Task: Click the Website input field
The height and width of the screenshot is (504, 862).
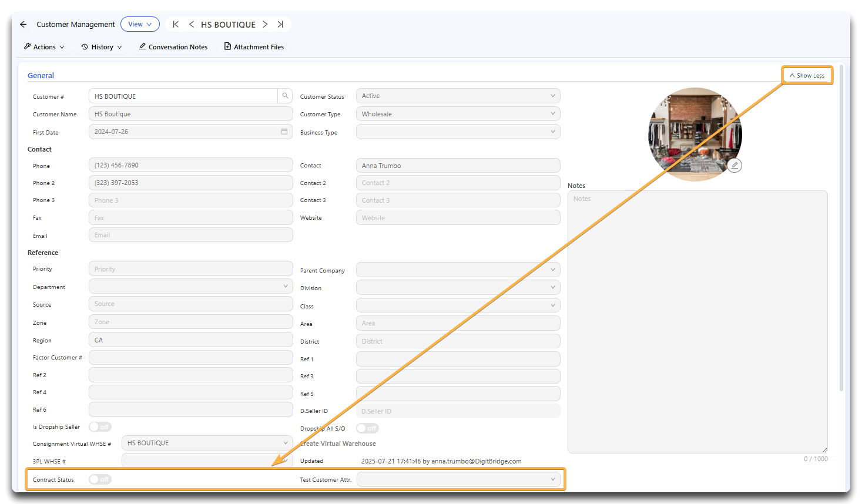Action: point(458,217)
